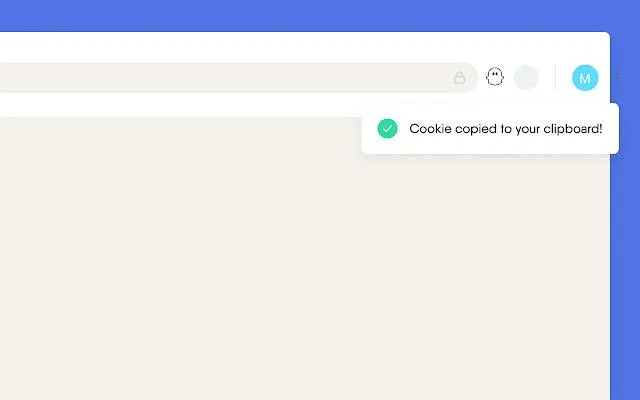
Task: Open the M profile avatar
Action: tap(585, 78)
